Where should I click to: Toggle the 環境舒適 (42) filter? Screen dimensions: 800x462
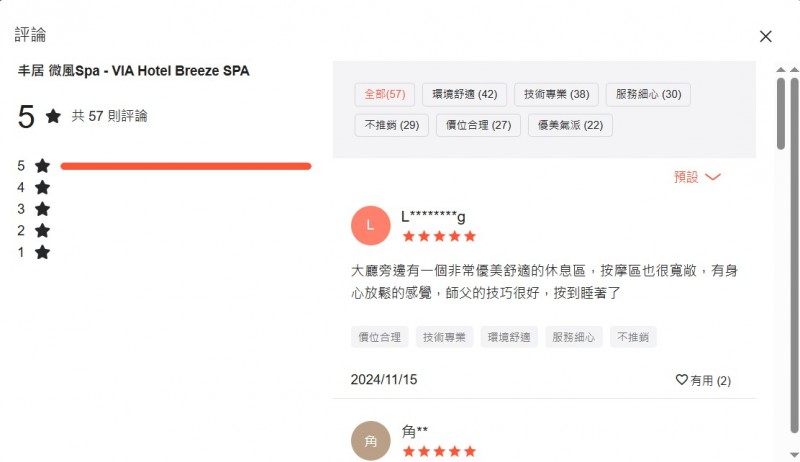point(464,94)
